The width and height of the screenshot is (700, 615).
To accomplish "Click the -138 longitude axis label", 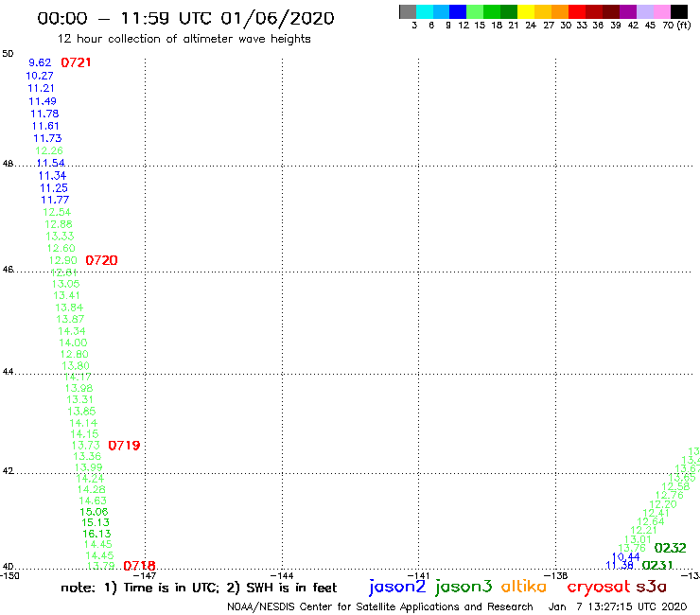I will 555,576.
